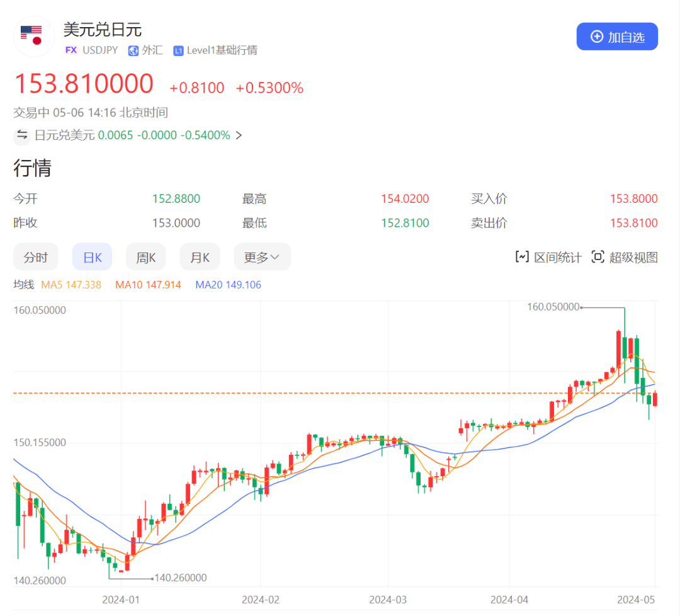
Task: Click the US-Japan flag pair icon
Action: (x=33, y=36)
